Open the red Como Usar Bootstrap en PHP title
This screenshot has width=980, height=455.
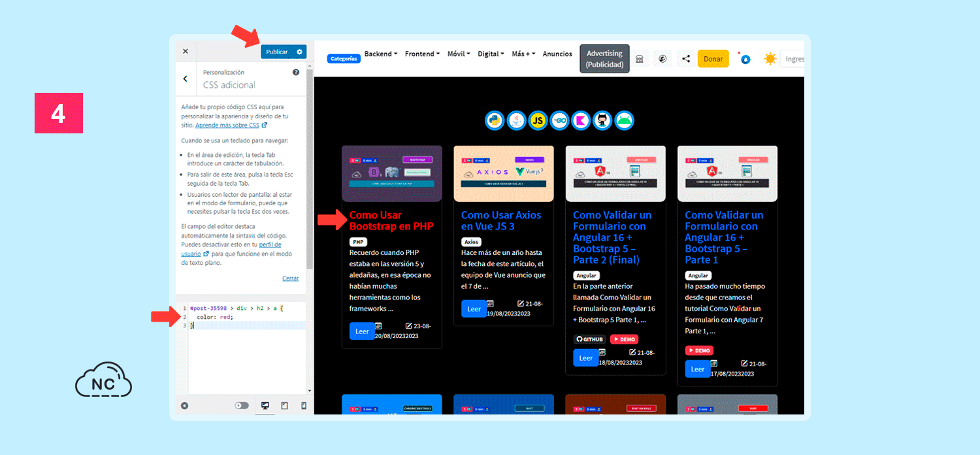coord(391,220)
